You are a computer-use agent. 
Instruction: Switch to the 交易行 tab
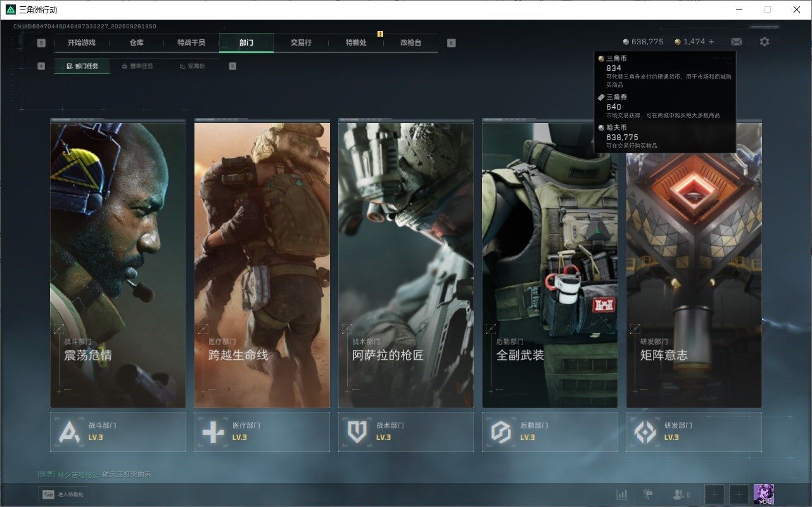pos(301,42)
